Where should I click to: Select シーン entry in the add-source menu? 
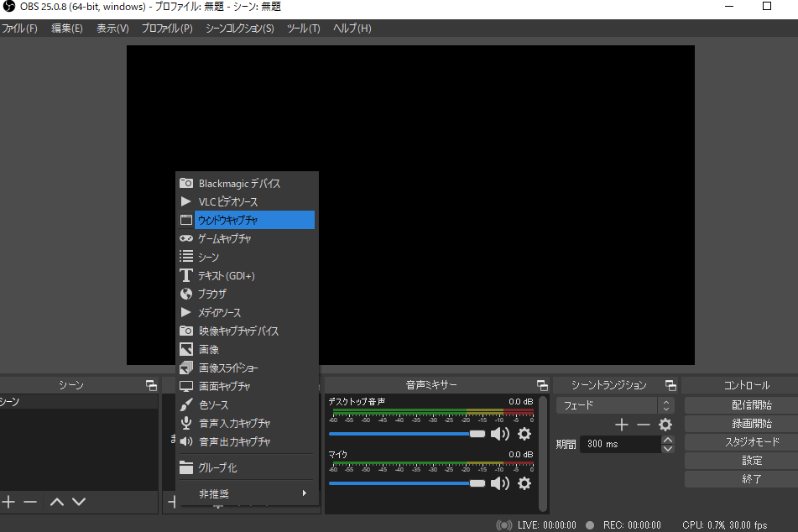pyautogui.click(x=247, y=257)
